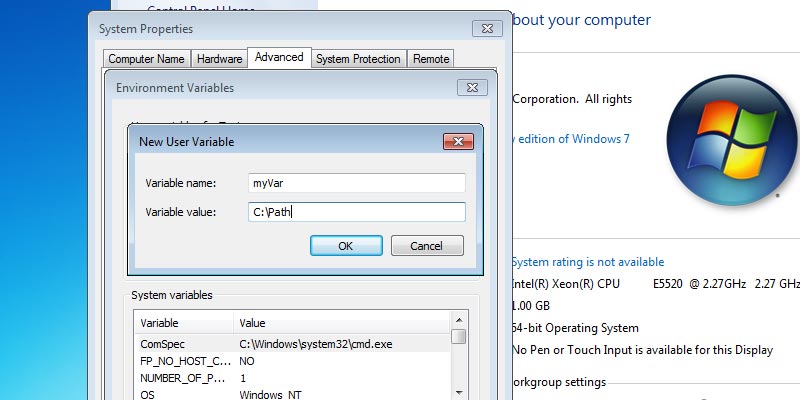800x400 pixels.
Task: Click the Value column header
Action: point(340,323)
